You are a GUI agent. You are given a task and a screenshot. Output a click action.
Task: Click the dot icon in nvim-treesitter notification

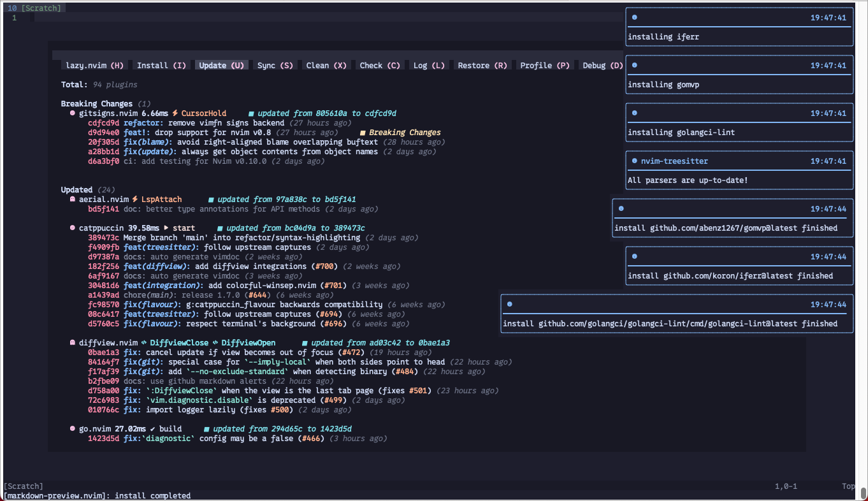pyautogui.click(x=634, y=161)
